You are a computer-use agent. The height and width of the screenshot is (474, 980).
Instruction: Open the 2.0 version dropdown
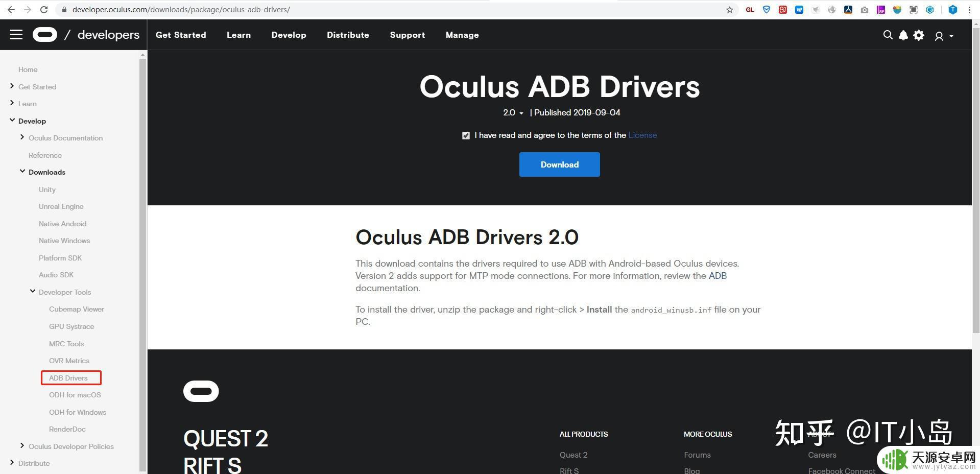(x=513, y=112)
